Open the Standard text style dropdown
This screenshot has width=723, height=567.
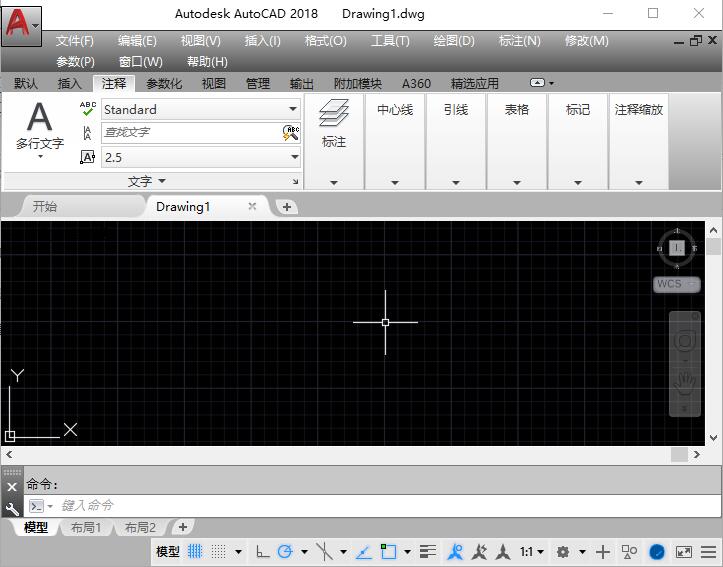tap(293, 109)
